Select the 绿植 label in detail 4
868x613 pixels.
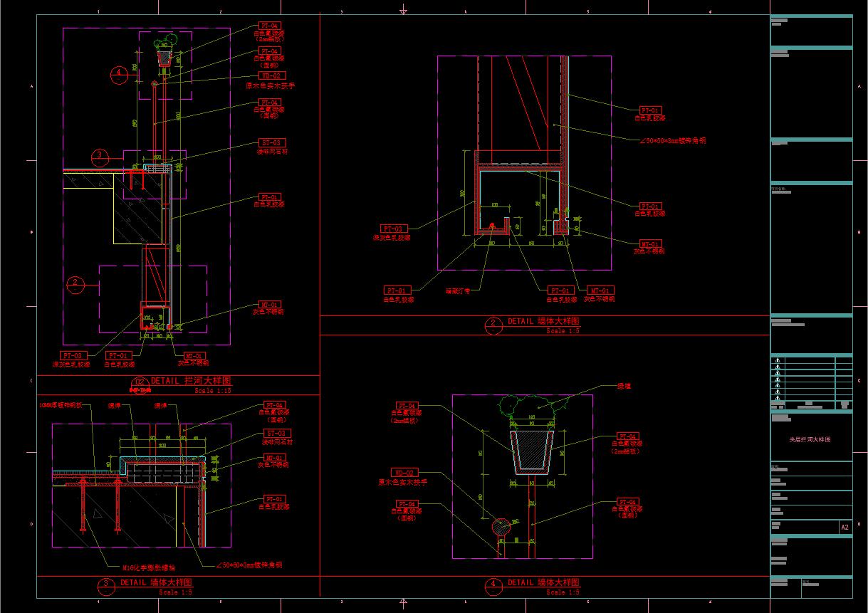pyautogui.click(x=624, y=386)
